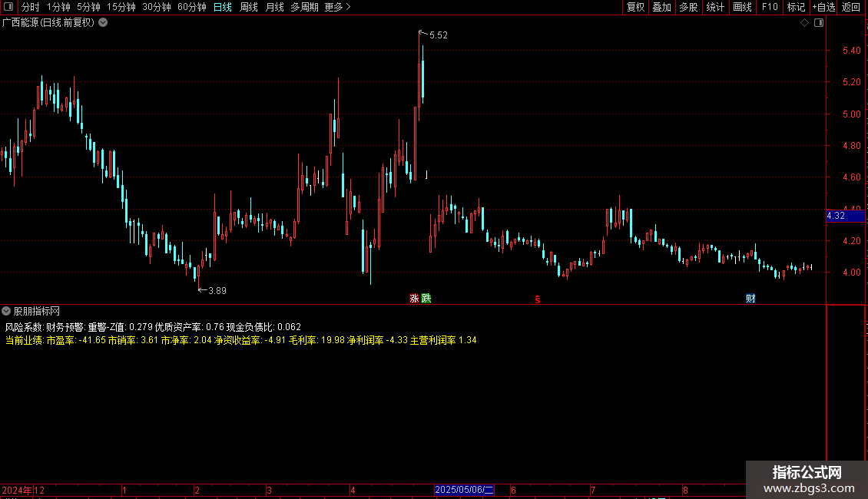Image resolution: width=868 pixels, height=499 pixels.
Task: Select the 5分钟 period
Action: pos(88,7)
